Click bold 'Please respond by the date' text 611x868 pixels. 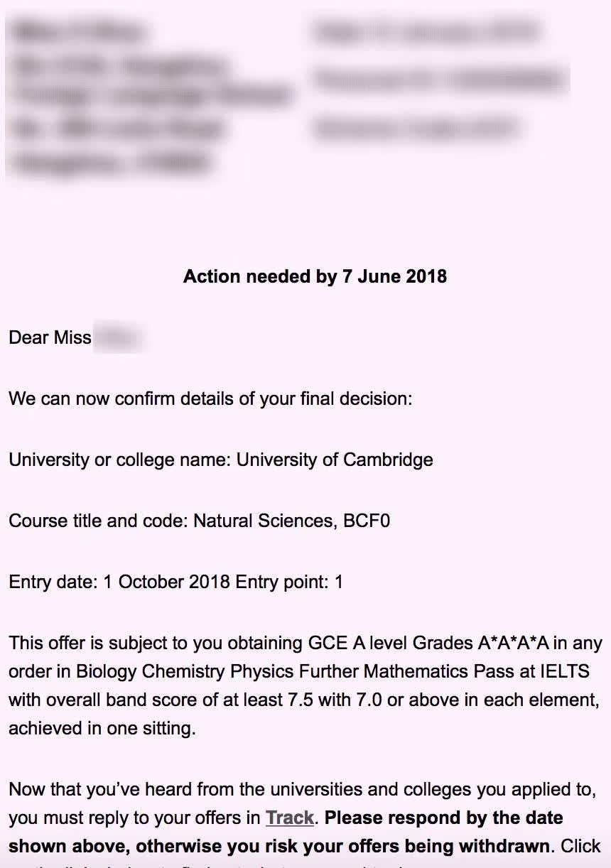[x=443, y=818]
